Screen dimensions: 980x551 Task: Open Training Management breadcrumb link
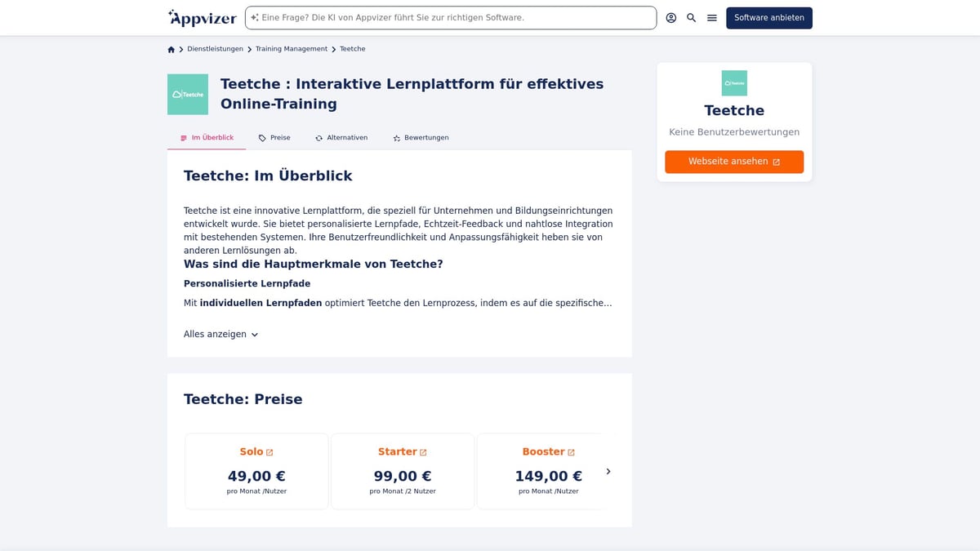(x=292, y=49)
